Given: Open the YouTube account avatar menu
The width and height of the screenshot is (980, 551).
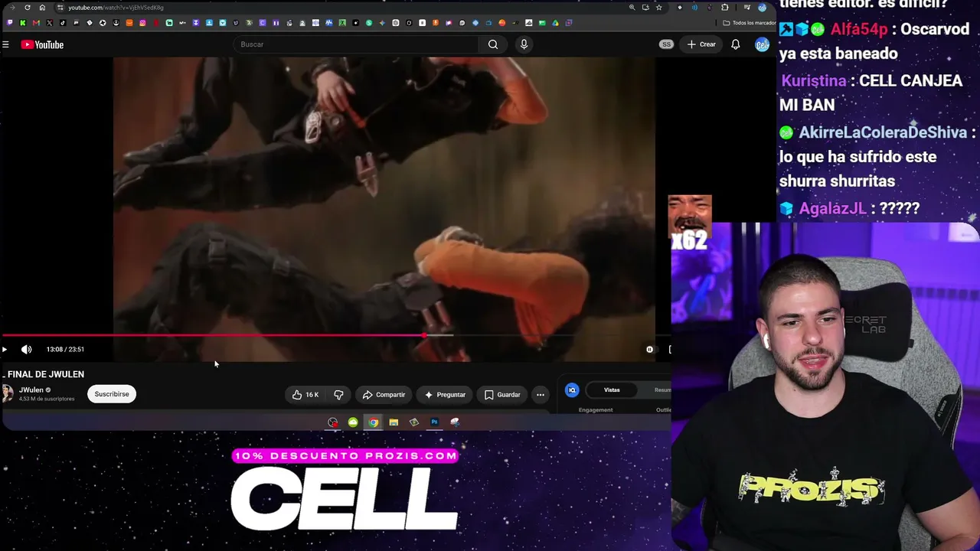Looking at the screenshot, I should click(762, 44).
